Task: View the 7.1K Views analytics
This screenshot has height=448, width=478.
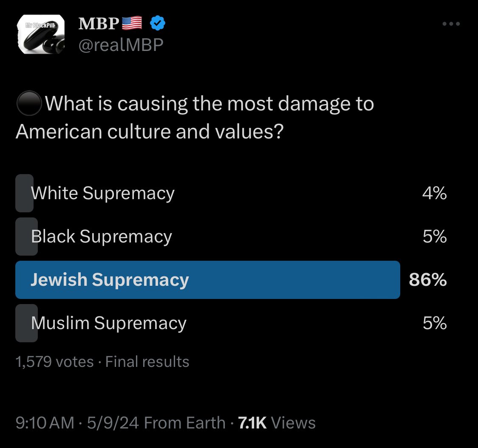Action: 277,423
